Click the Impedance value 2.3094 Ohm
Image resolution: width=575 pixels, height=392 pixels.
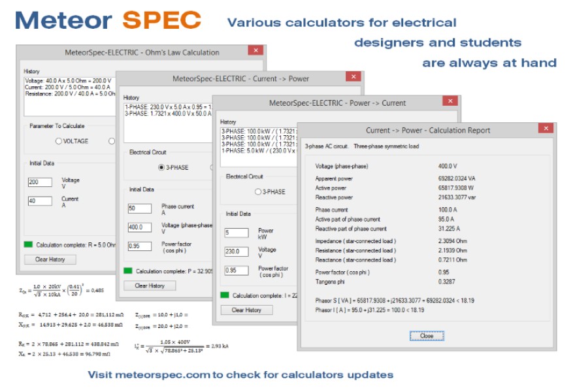click(x=453, y=241)
